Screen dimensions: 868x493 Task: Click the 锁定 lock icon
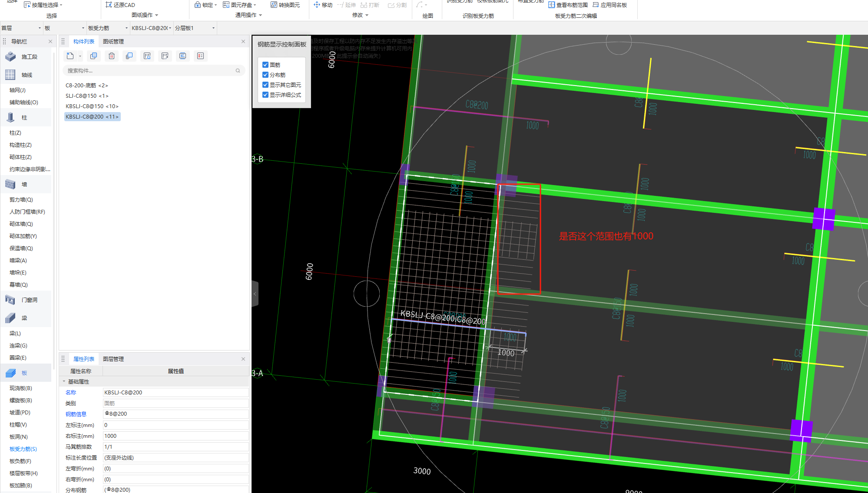click(x=198, y=5)
